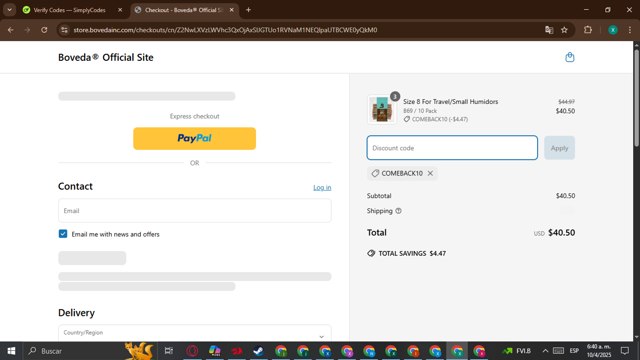Show hidden system tray icons

coord(545,351)
